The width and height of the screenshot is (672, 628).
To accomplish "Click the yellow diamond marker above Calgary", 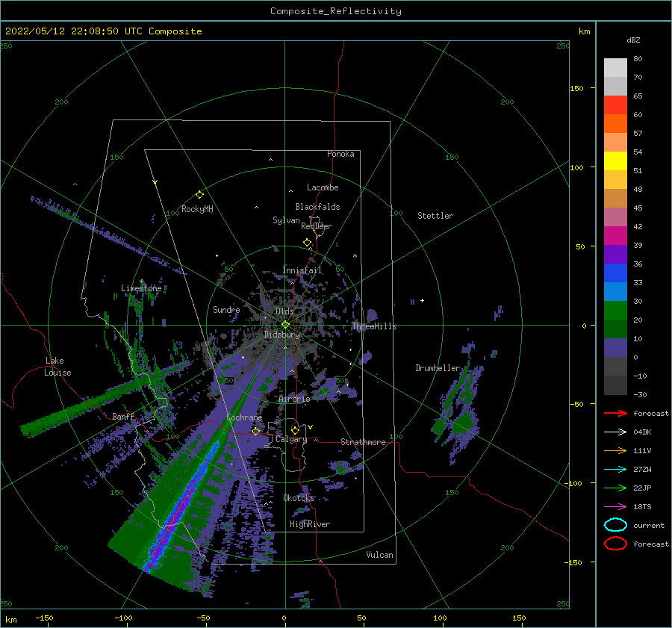I will click(x=295, y=430).
